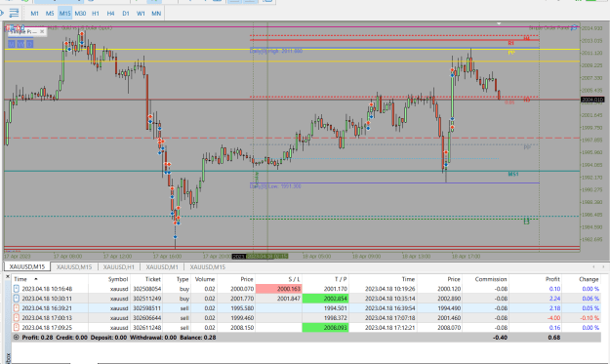Viewport: 610px width, 364px height.
Task: Click the red profit value -4.00
Action: pos(553,318)
